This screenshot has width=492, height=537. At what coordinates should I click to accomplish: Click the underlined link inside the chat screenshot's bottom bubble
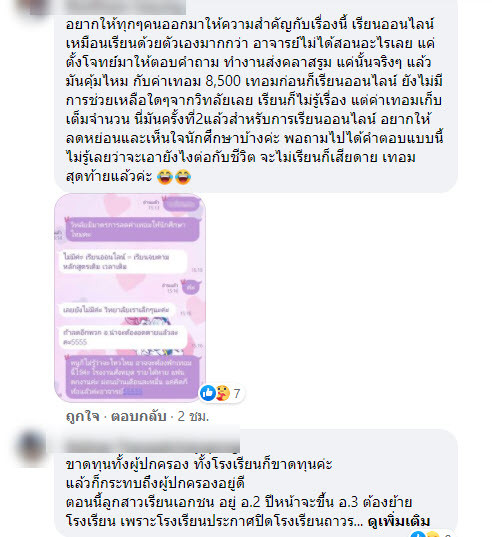[133, 391]
